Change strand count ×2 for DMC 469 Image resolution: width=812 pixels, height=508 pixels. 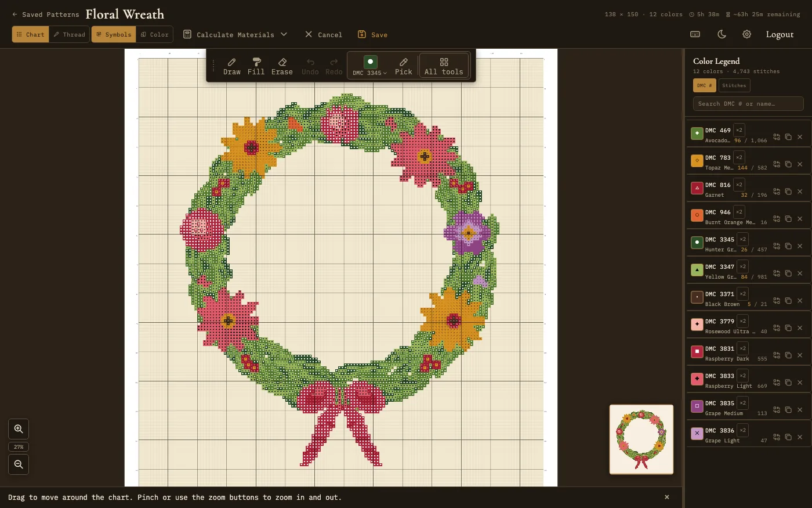pos(739,130)
